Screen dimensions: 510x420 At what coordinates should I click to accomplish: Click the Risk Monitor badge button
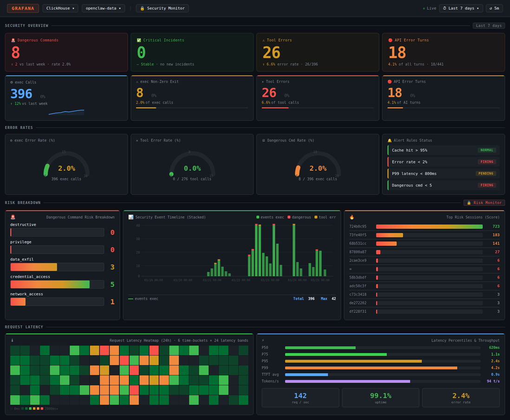pyautogui.click(x=484, y=203)
